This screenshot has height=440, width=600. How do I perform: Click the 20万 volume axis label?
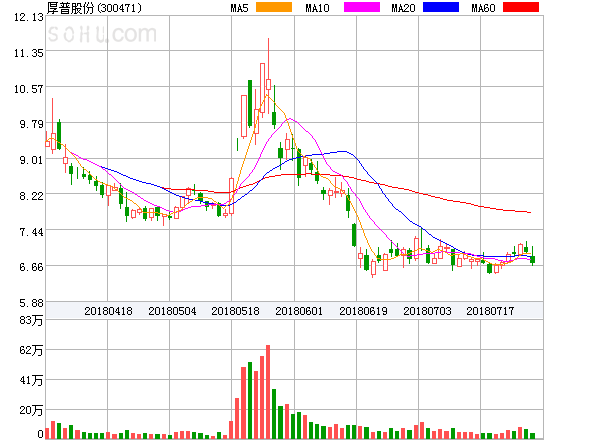[31, 411]
